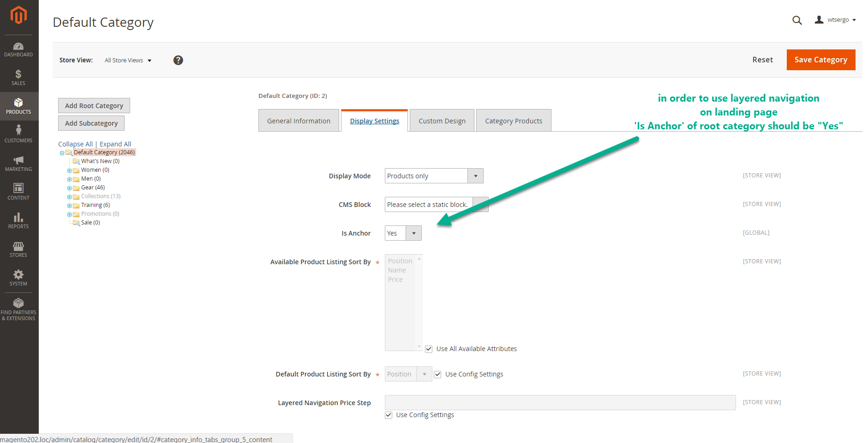Expand the Gear category node
Image resolution: width=868 pixels, height=443 pixels.
click(x=69, y=188)
